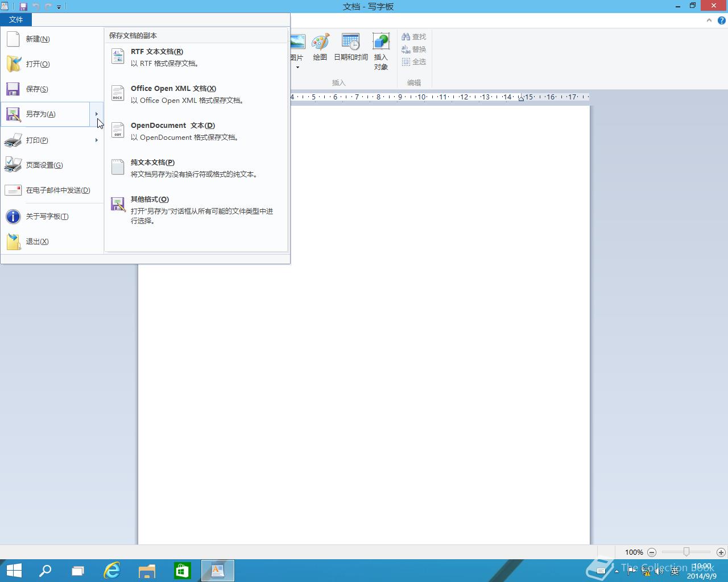Click the input language indicator 英
This screenshot has width=728, height=582.
[x=675, y=571]
